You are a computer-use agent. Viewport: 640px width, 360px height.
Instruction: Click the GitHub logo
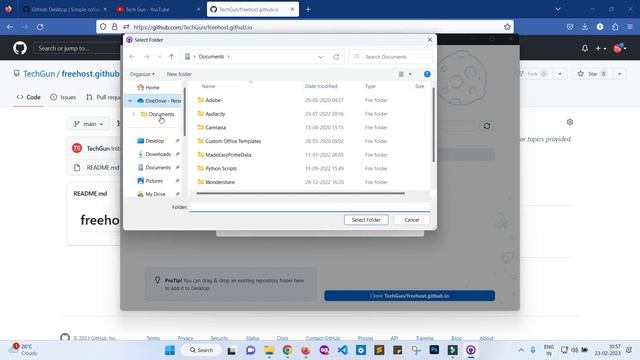pyautogui.click(x=20, y=48)
